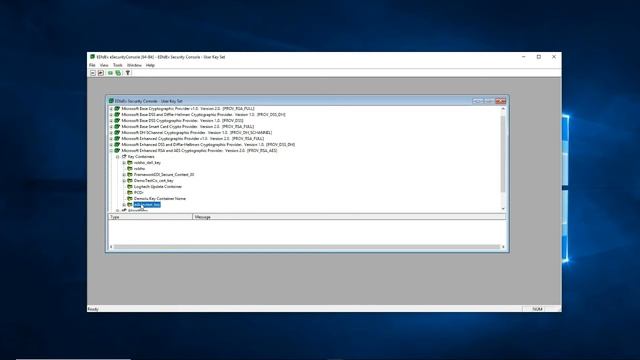Close the inner User Key Set window
This screenshot has height=360, width=640.
pos(500,101)
